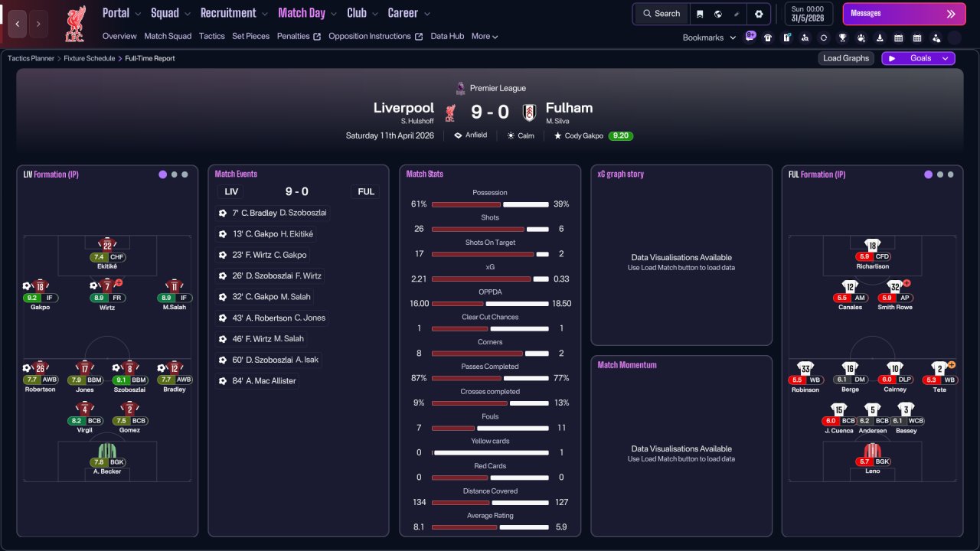Click the Liverpool club crest logo
This screenshot has width=980, height=551.
[75, 24]
